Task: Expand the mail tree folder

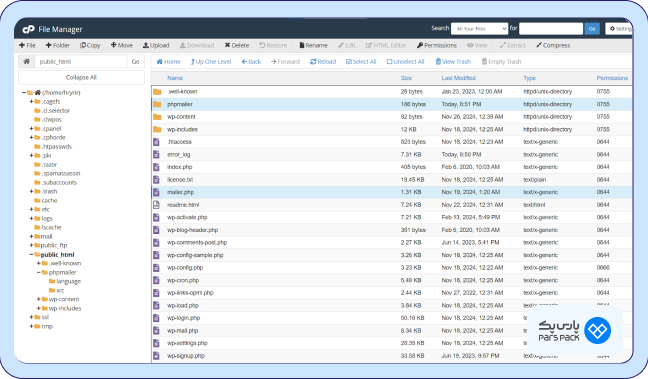Action: point(31,236)
